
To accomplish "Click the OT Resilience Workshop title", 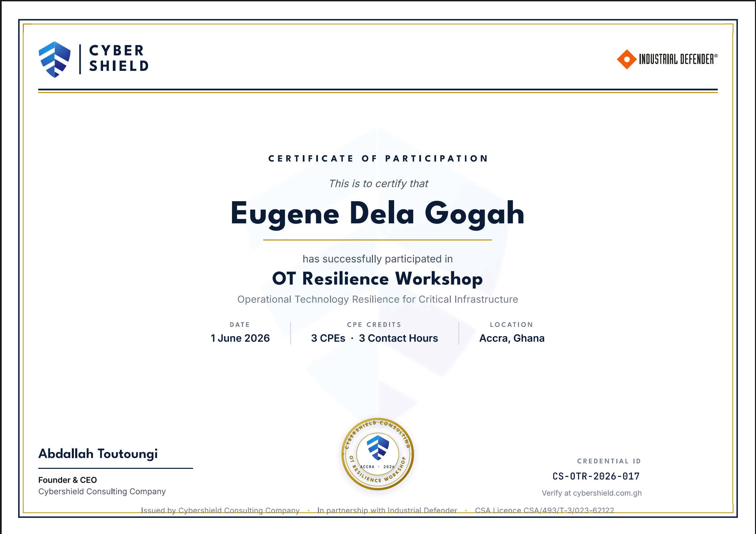I will click(378, 279).
